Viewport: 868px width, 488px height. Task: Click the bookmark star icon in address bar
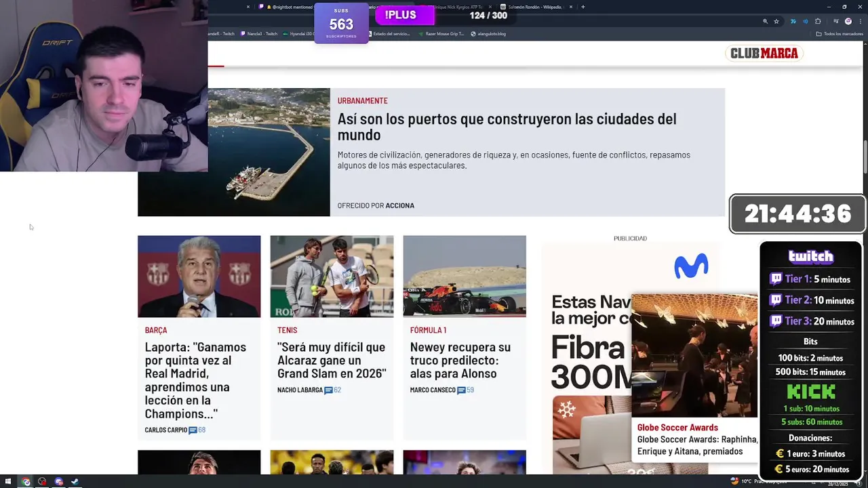(776, 21)
